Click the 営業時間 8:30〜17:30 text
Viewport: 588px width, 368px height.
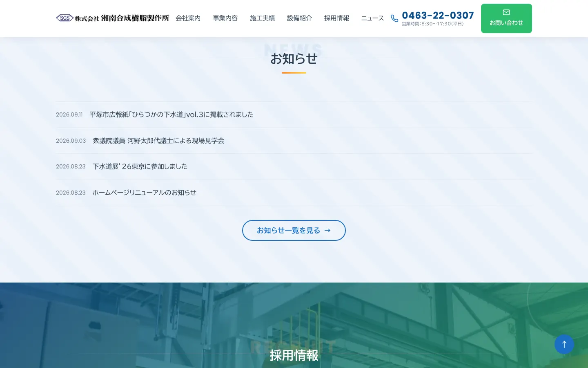coord(433,24)
